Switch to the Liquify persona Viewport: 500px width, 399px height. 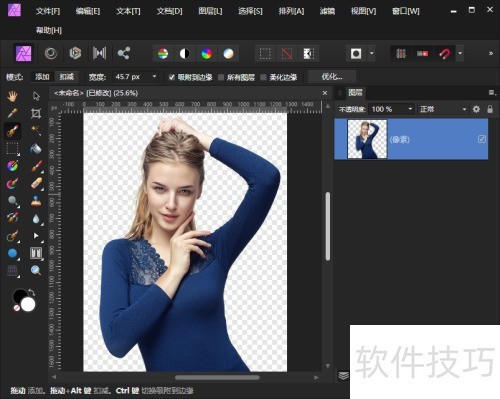pyautogui.click(x=51, y=53)
